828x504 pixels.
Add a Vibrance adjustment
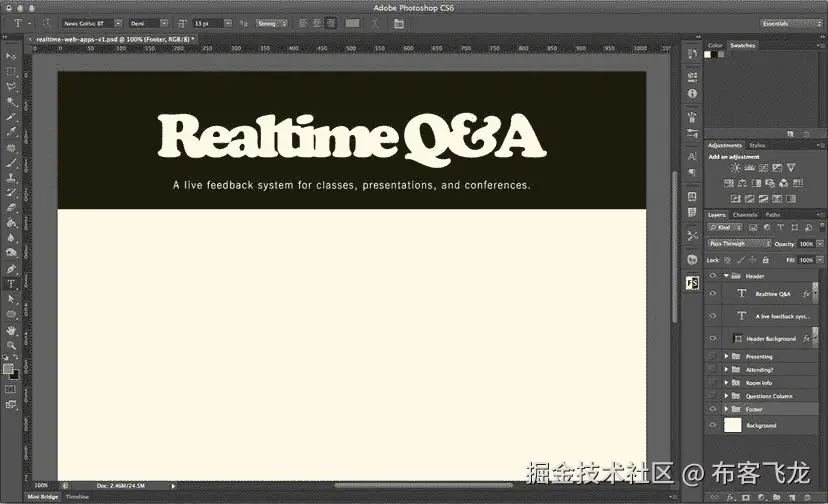[x=791, y=168]
